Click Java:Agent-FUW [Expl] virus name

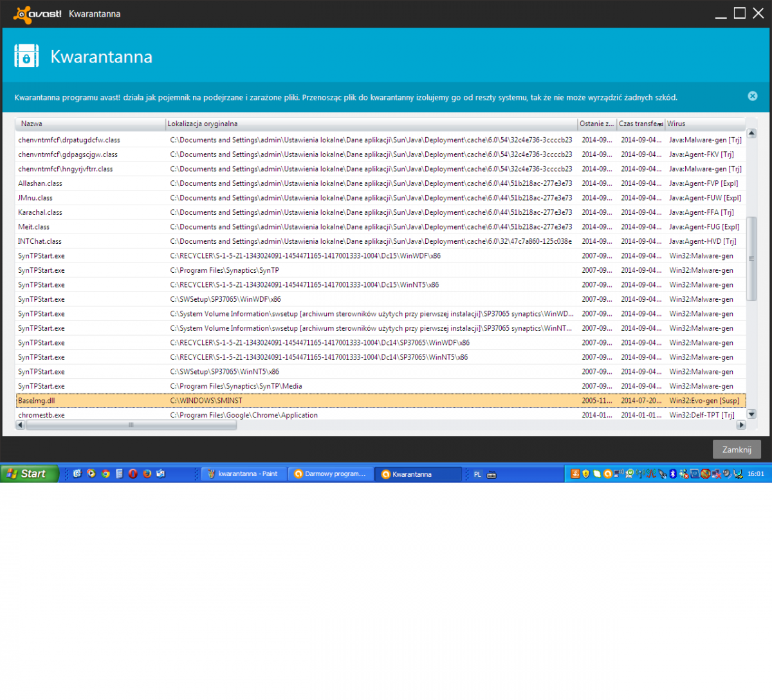(x=705, y=198)
